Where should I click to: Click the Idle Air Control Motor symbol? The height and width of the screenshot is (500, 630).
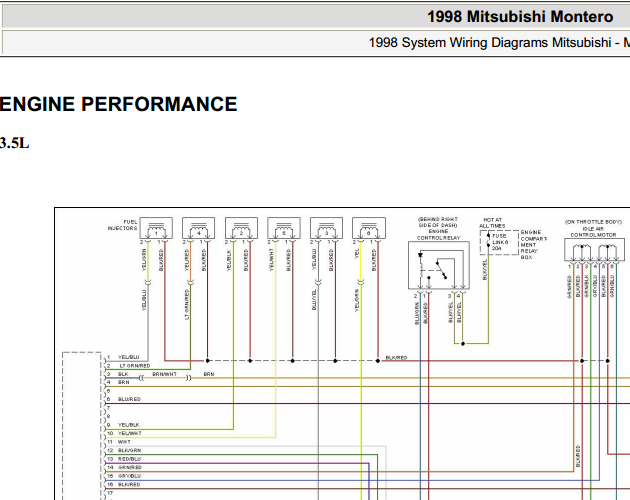coord(595,250)
